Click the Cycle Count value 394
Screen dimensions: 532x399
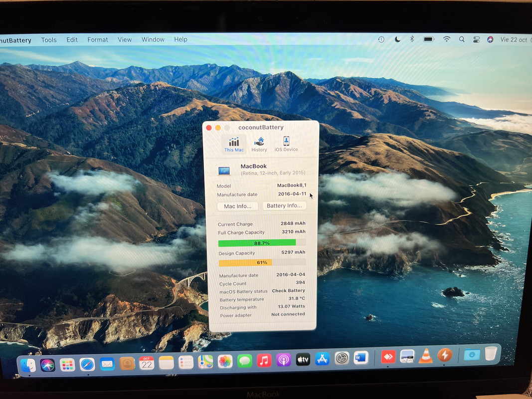pos(300,282)
